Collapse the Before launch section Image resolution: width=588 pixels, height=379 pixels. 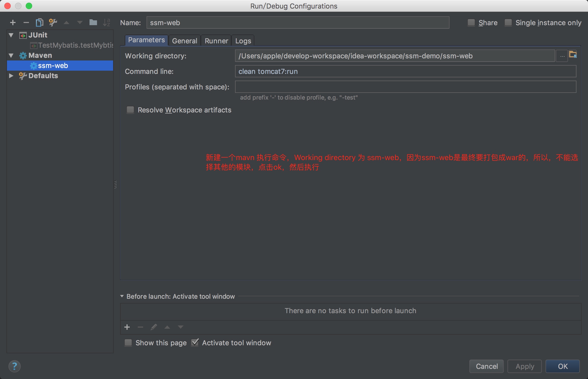(x=122, y=296)
